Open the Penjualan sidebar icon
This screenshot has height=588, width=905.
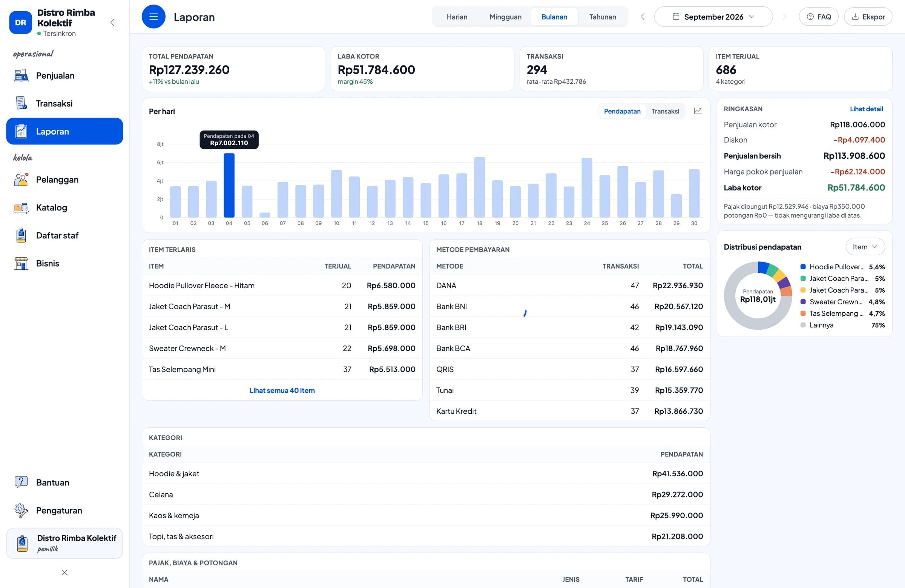coord(21,76)
